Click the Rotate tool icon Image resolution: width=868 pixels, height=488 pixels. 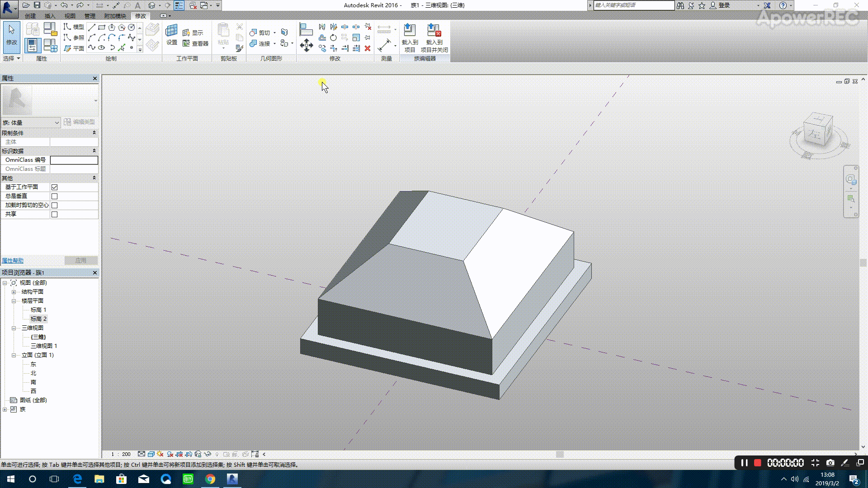[x=333, y=38]
